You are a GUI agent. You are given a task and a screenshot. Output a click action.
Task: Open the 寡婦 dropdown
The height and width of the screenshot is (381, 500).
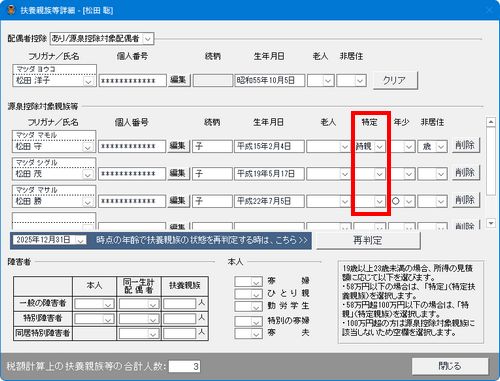tap(256, 282)
